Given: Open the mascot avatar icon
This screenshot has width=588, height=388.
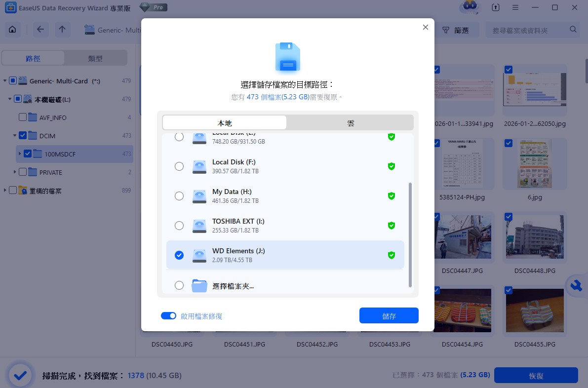Looking at the screenshot, I should pos(470,7).
